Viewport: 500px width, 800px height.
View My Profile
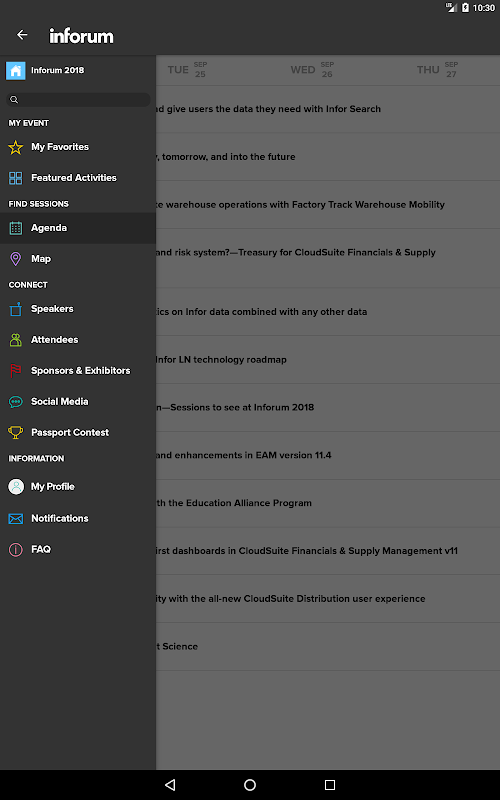pyautogui.click(x=78, y=487)
